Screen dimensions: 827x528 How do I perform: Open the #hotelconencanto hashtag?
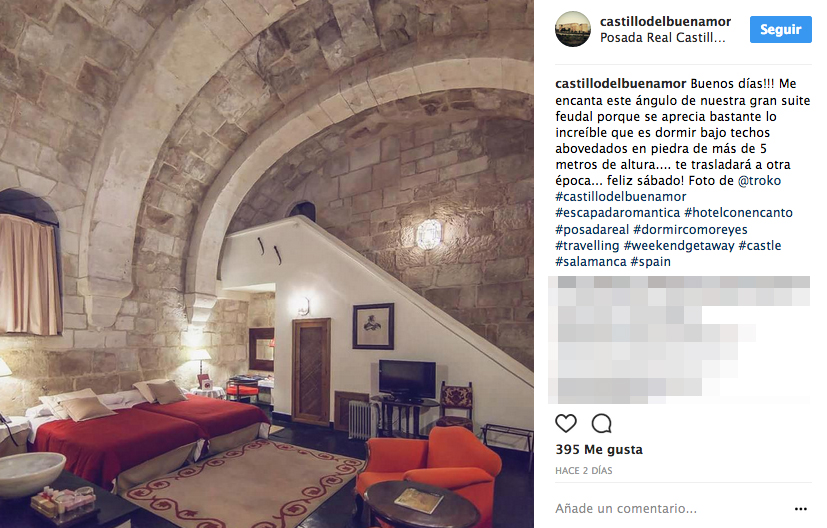coord(738,213)
